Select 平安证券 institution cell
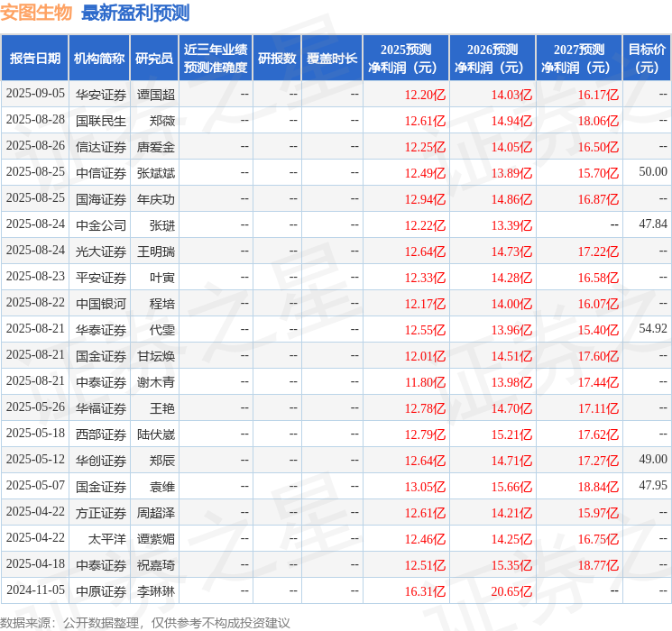This screenshot has width=672, height=631. tap(101, 278)
